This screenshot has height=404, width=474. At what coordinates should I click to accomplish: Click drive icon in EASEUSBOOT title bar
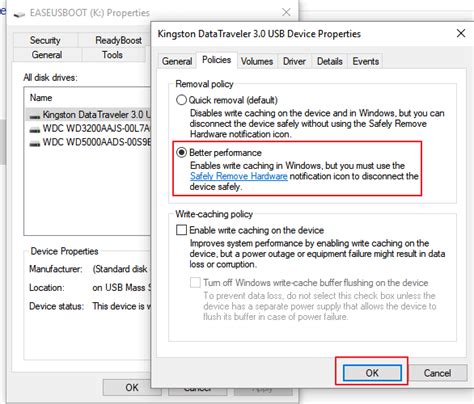click(x=19, y=14)
